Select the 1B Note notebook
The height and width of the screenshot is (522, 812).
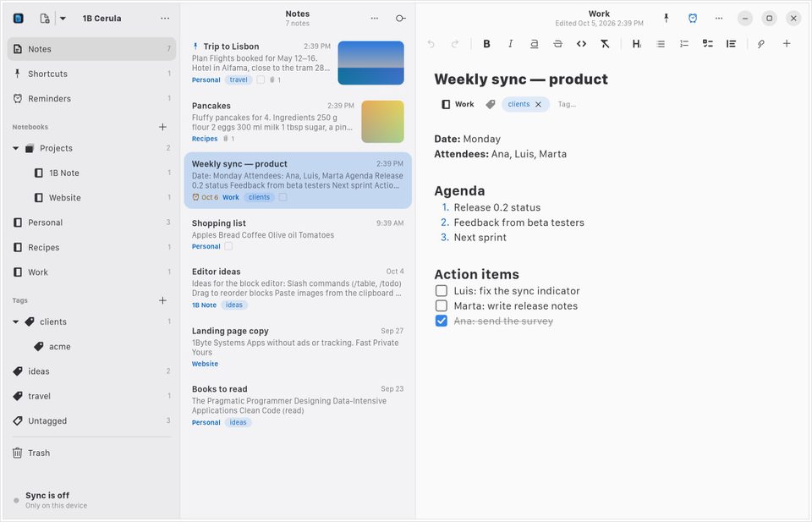(91, 173)
